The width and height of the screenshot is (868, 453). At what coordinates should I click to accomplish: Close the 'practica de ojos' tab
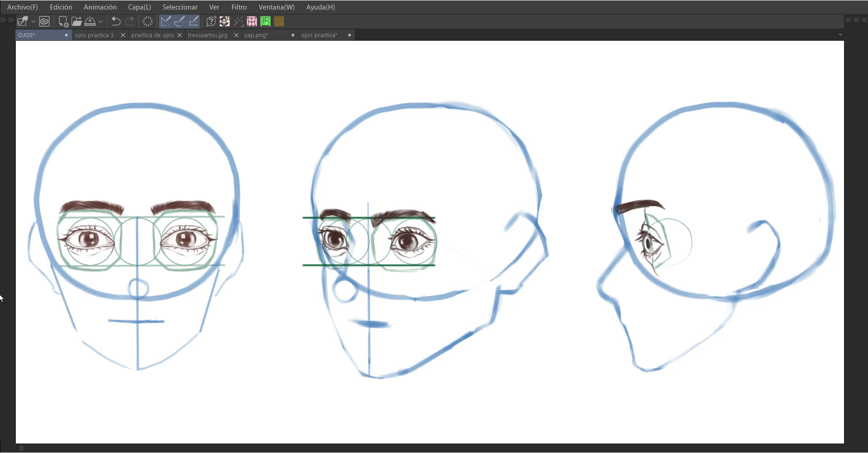179,35
